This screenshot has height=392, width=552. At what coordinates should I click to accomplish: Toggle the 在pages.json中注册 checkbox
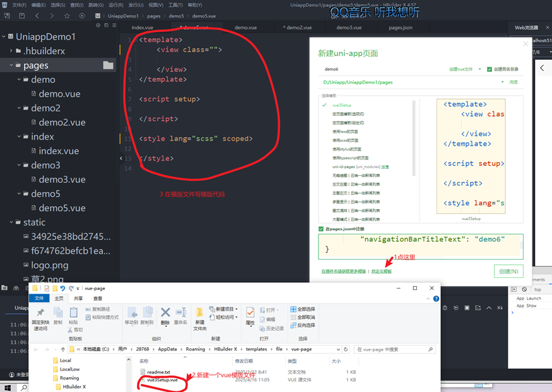321,229
